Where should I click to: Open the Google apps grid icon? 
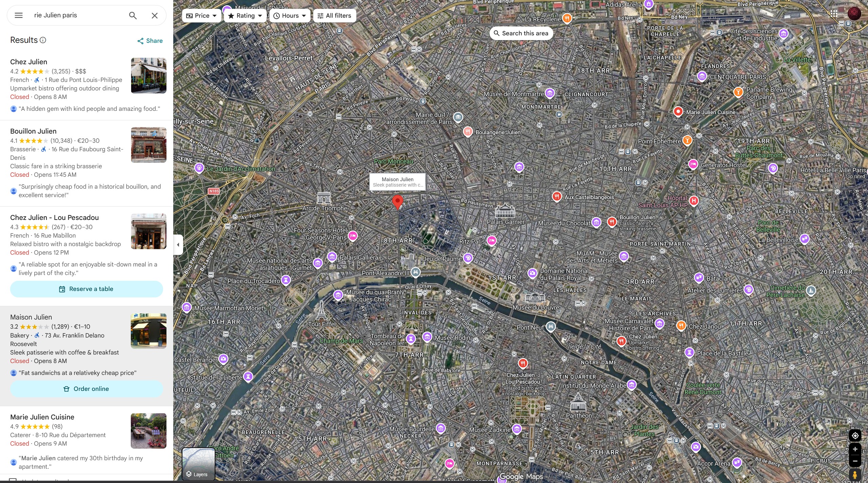coord(834,14)
